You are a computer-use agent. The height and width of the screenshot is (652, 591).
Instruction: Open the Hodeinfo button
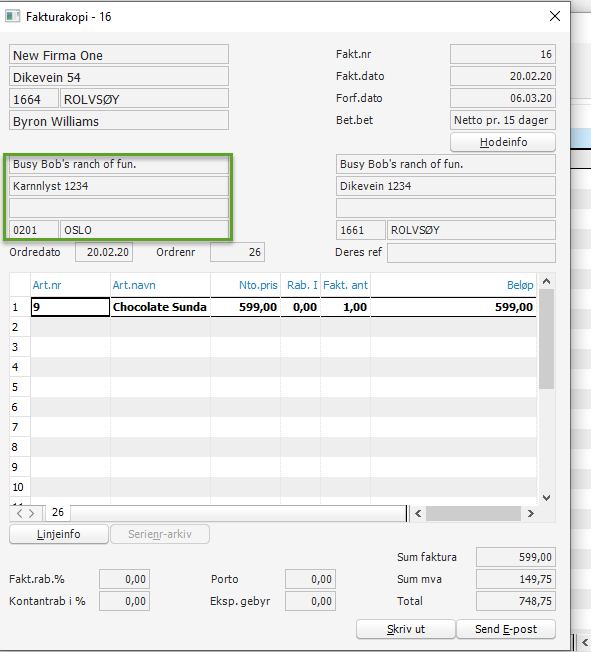pos(503,142)
